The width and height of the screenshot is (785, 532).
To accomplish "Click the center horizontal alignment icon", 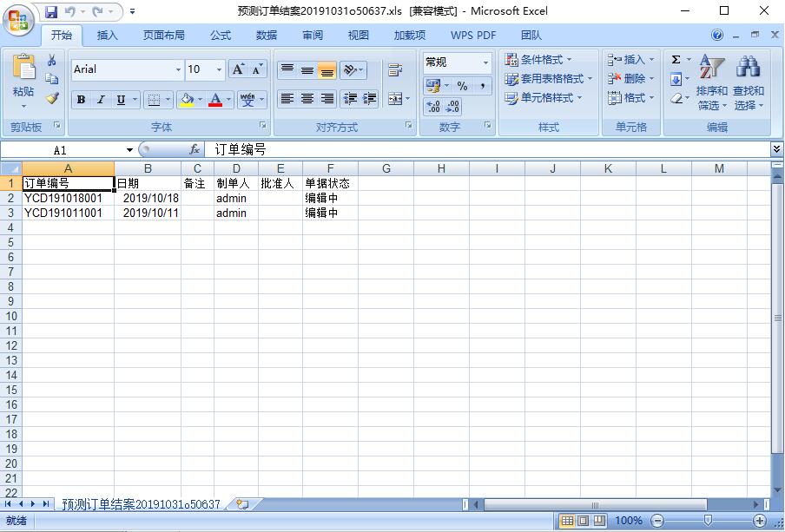I will coord(307,99).
